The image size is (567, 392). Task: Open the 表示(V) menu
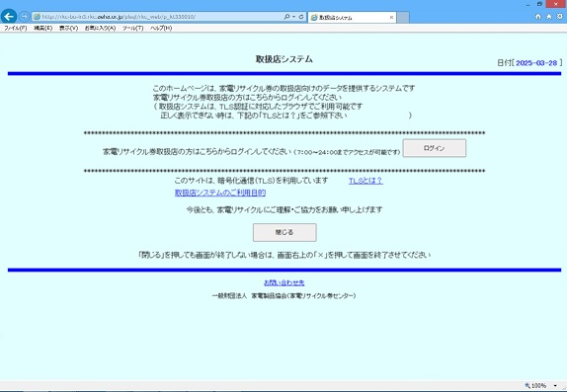click(68, 28)
